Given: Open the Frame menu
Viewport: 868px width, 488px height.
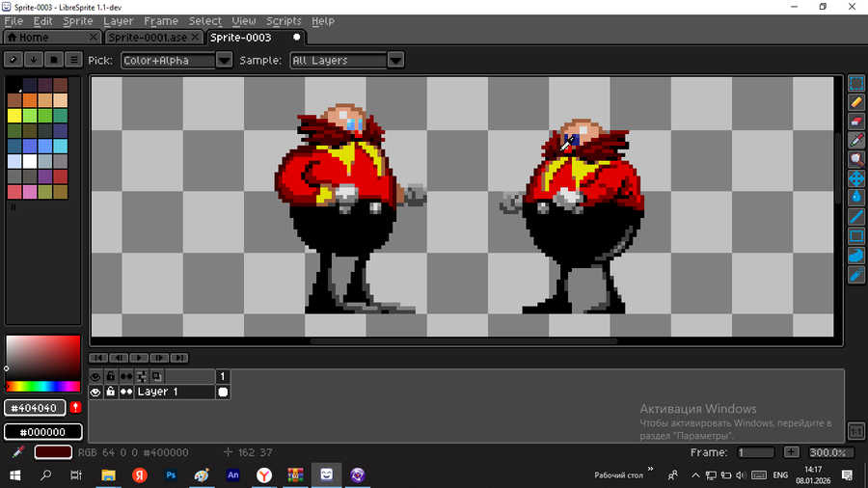Looking at the screenshot, I should pos(161,21).
